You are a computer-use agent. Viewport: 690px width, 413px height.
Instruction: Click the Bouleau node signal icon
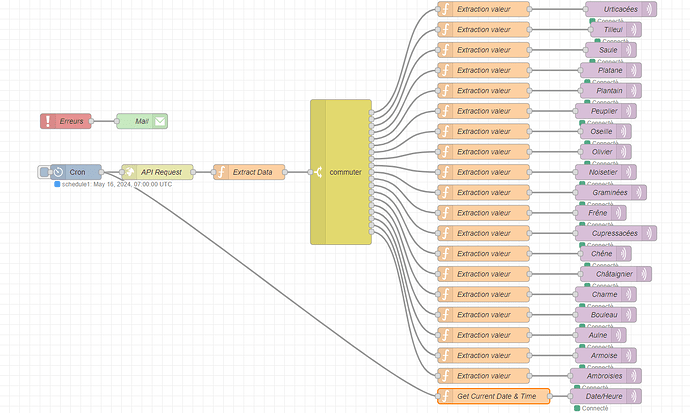(x=629, y=314)
